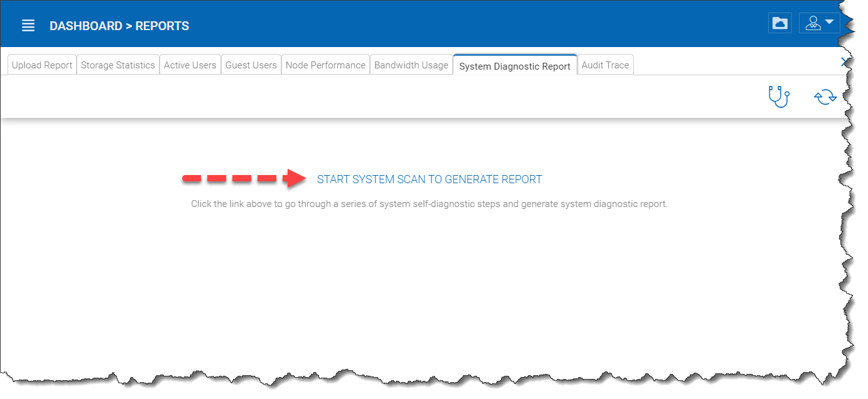Image resolution: width=868 pixels, height=399 pixels.
Task: Click the Dashboard > Reports breadcrumb title
Action: (x=119, y=26)
